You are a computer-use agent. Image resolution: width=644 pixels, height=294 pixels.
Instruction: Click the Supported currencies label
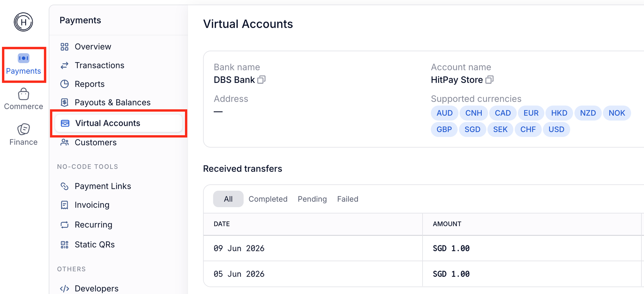pyautogui.click(x=476, y=99)
